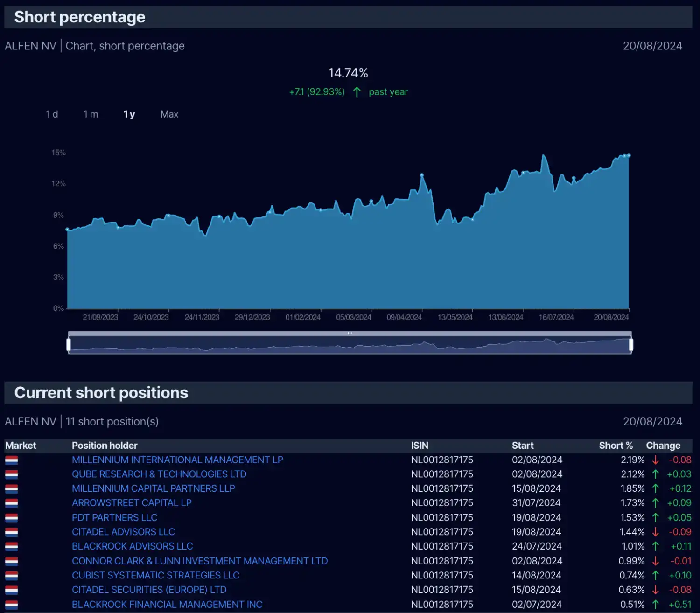Click the green up arrow beside +0.09

click(656, 503)
